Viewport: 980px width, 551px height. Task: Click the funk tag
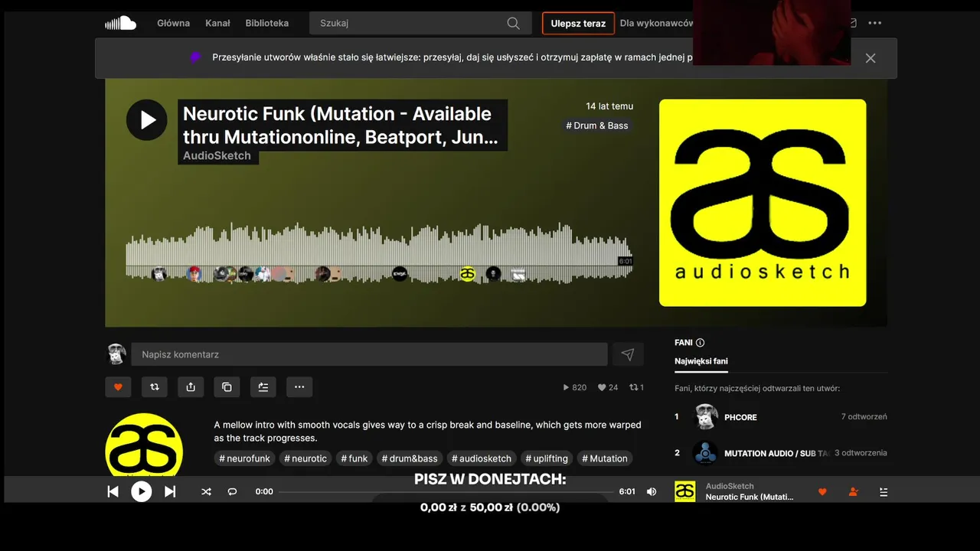(354, 458)
